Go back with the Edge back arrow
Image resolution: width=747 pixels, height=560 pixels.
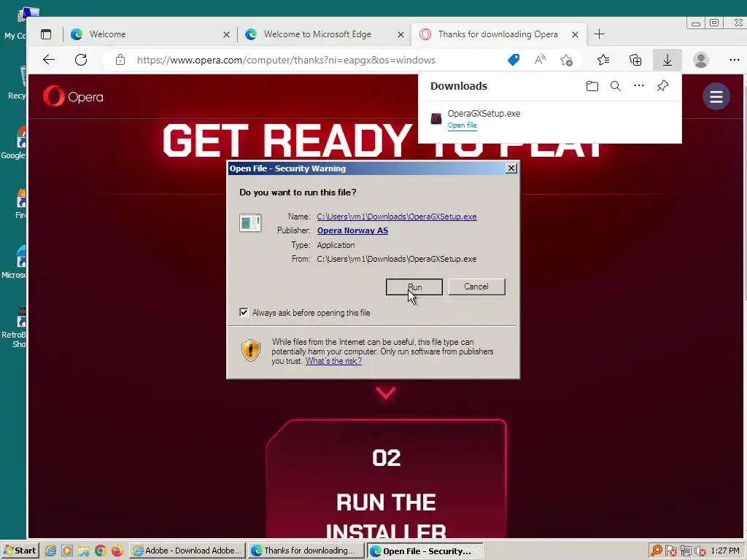pyautogui.click(x=49, y=60)
